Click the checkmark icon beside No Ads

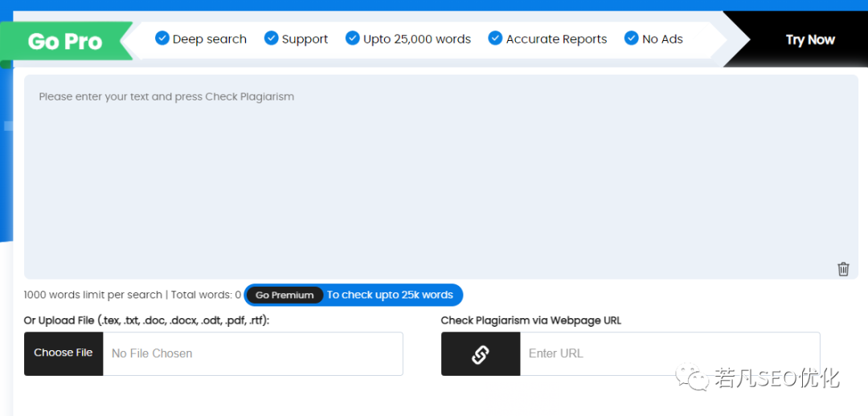(632, 39)
